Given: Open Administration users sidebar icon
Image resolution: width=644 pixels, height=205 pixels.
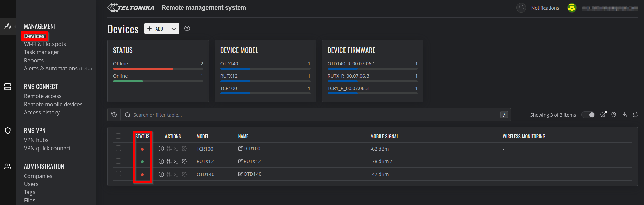Looking at the screenshot, I should (8, 166).
